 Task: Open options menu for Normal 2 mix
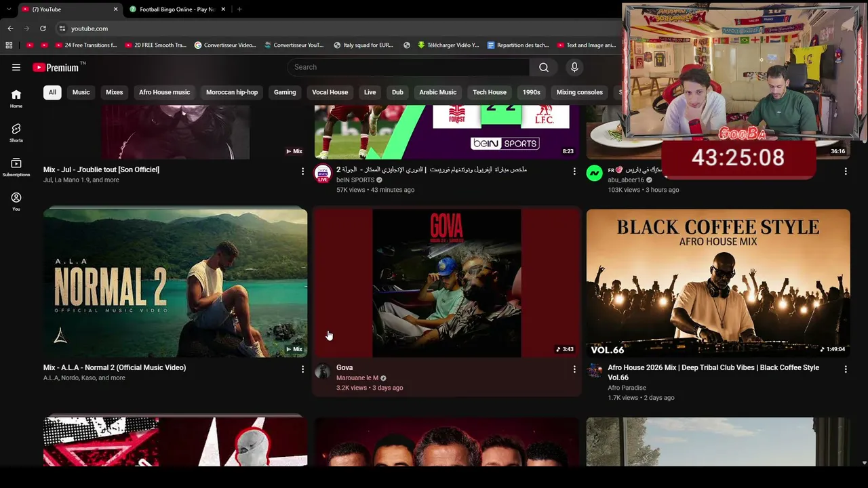pos(302,369)
